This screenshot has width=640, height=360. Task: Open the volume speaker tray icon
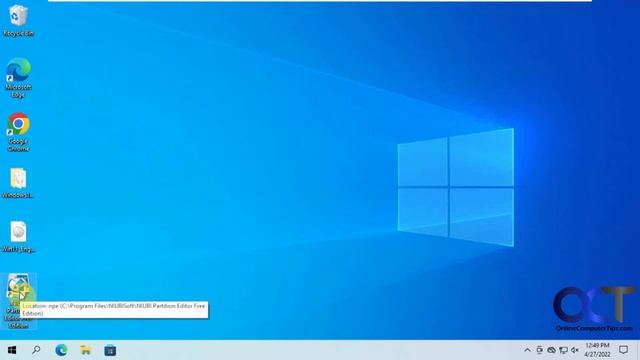[575, 350]
